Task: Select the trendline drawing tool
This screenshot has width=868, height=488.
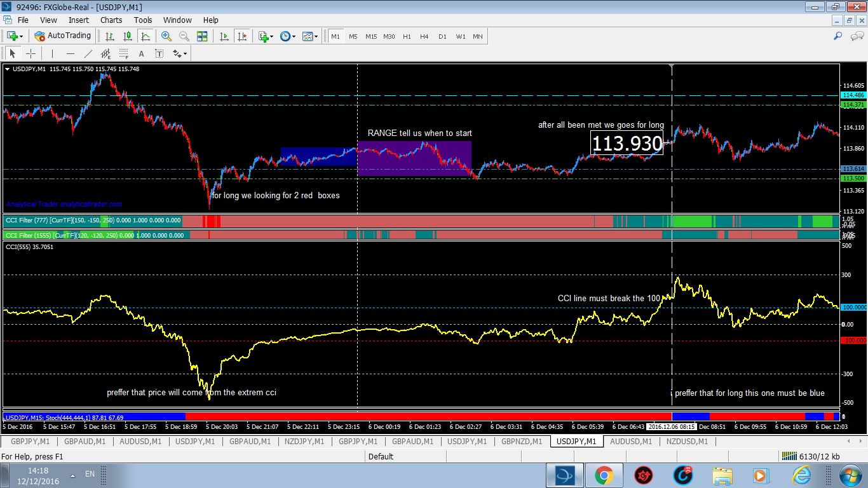Action: (x=88, y=53)
